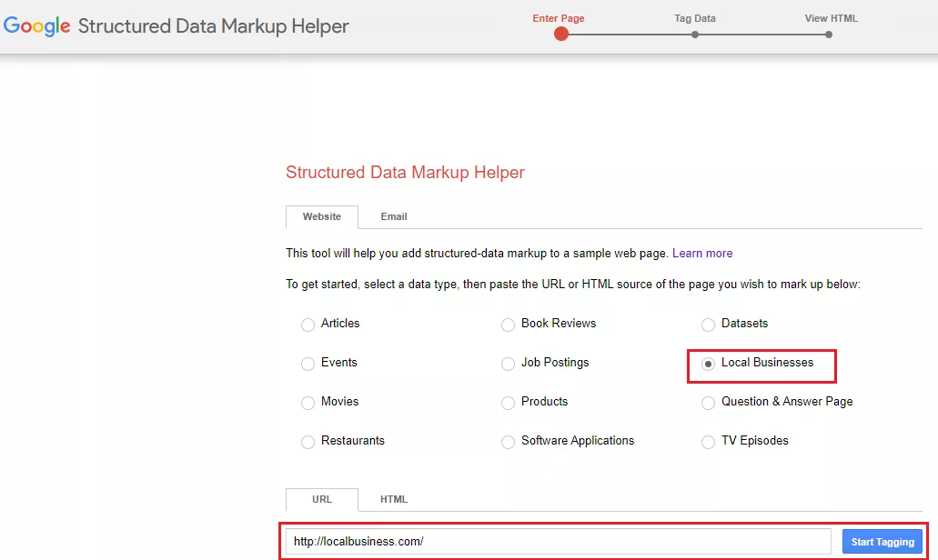Click the Structured Data Markup Helper header title
This screenshot has width=938, height=560.
(214, 26)
